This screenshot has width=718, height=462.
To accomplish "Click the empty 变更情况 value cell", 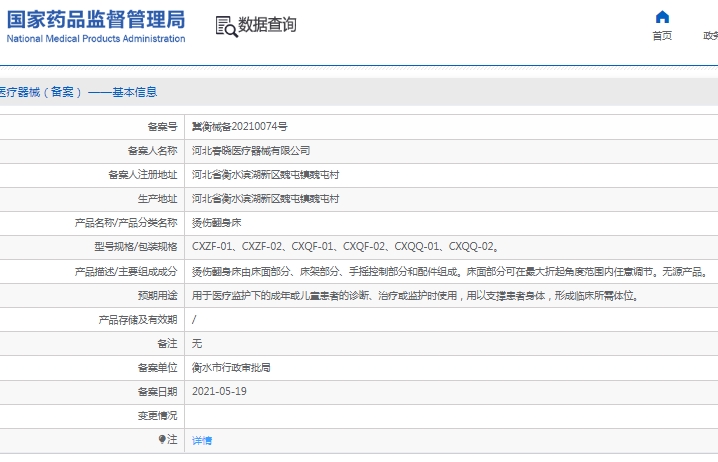I will click(x=451, y=416).
